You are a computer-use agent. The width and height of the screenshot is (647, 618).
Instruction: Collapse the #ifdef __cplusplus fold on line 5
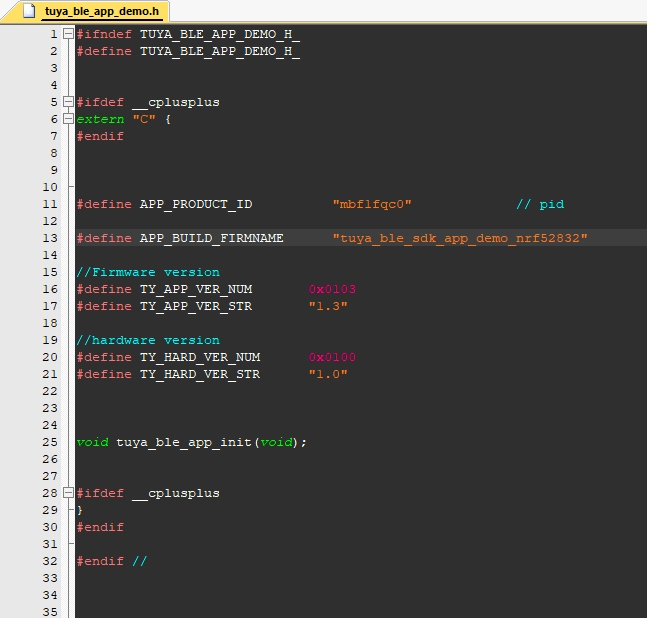68,102
